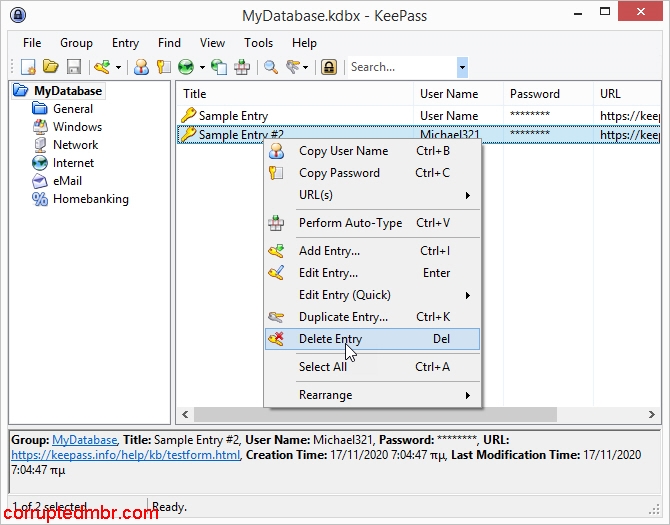Click the Save database floppy icon
The image size is (670, 525).
(x=74, y=67)
